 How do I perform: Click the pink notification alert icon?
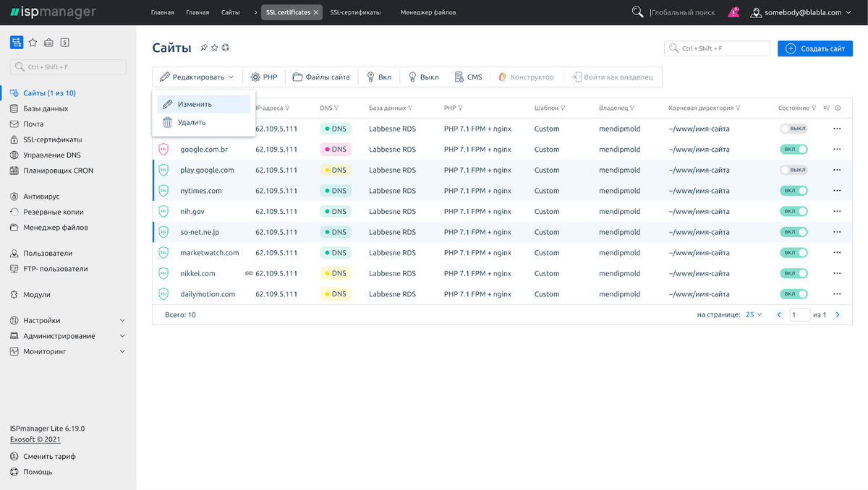point(733,12)
